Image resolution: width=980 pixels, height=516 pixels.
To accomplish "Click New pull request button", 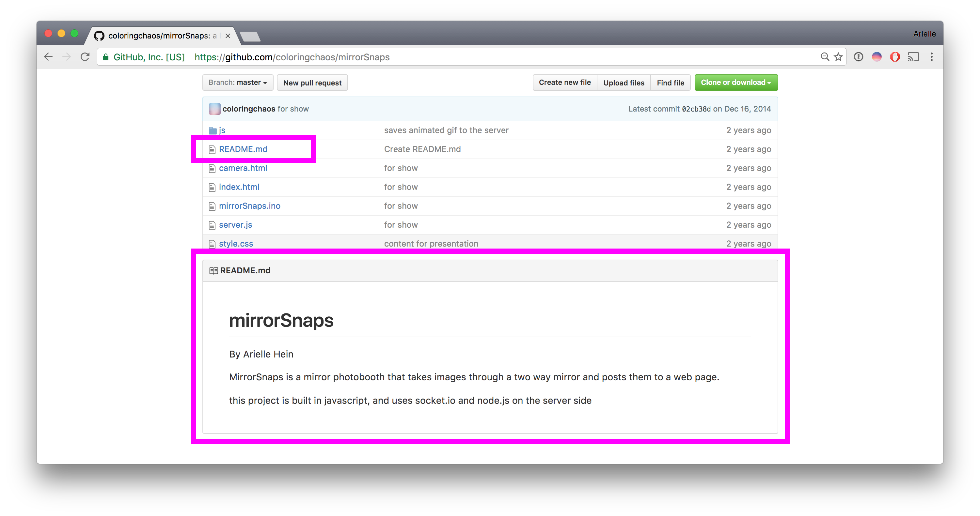I will pyautogui.click(x=312, y=83).
